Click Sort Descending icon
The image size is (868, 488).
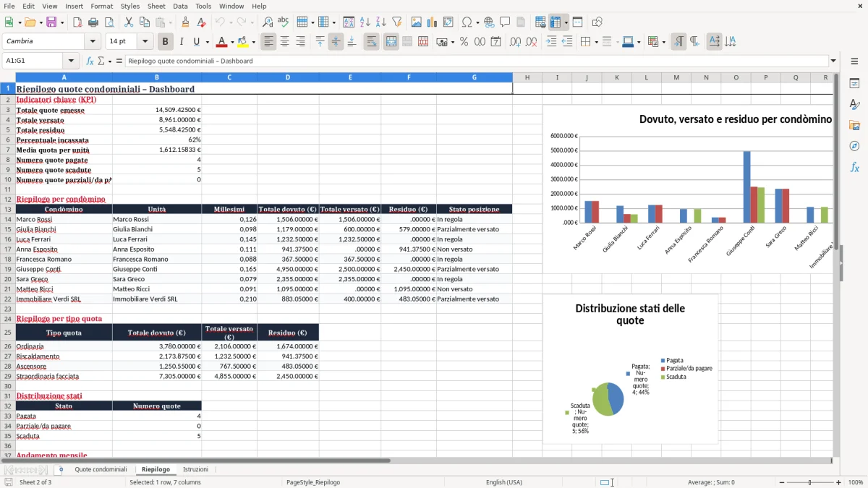coord(381,22)
